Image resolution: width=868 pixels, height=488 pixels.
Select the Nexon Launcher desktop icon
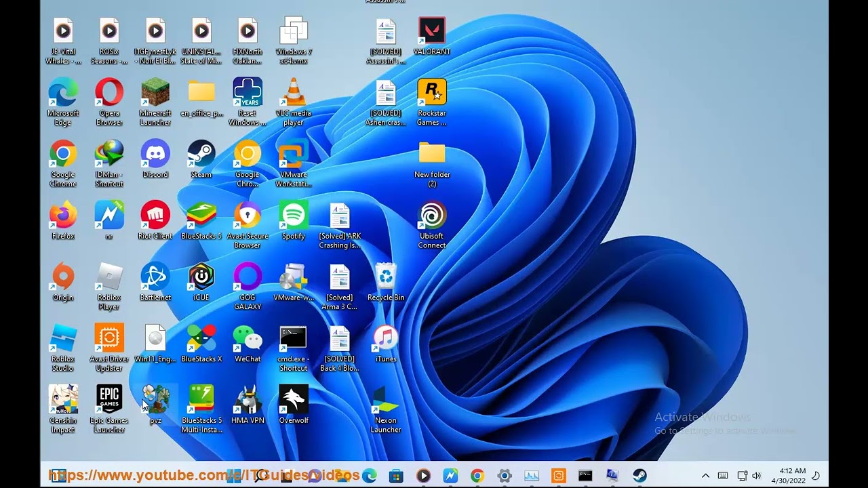(386, 409)
